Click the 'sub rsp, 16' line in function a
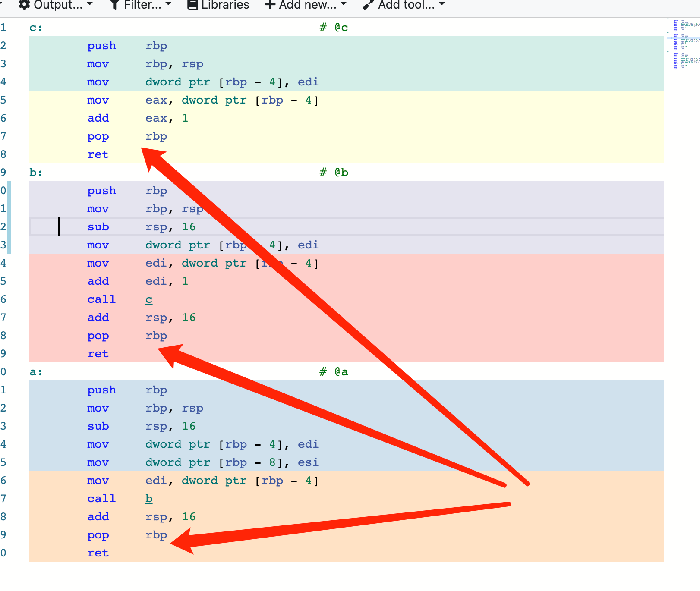 click(347, 426)
